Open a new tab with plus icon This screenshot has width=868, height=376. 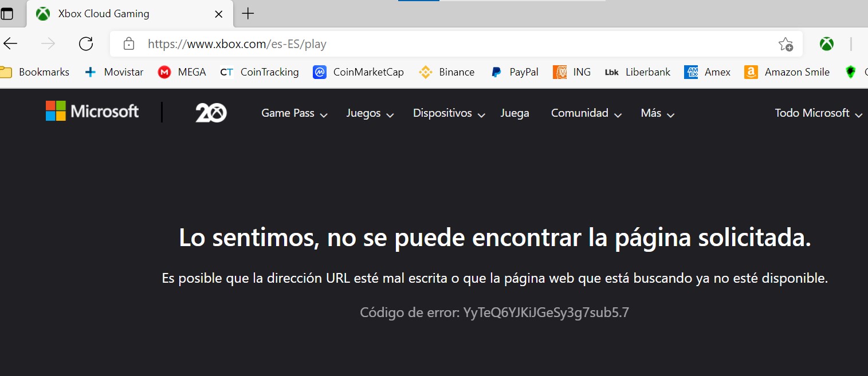click(x=248, y=14)
